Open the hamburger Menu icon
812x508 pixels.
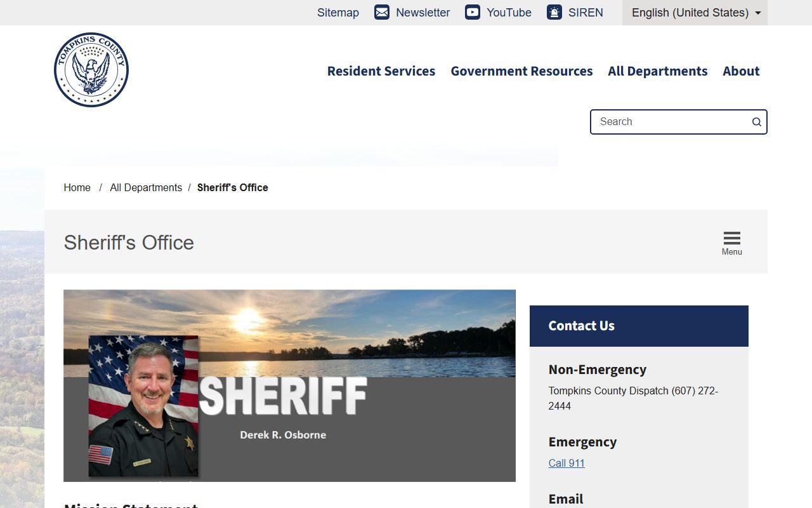pos(732,243)
